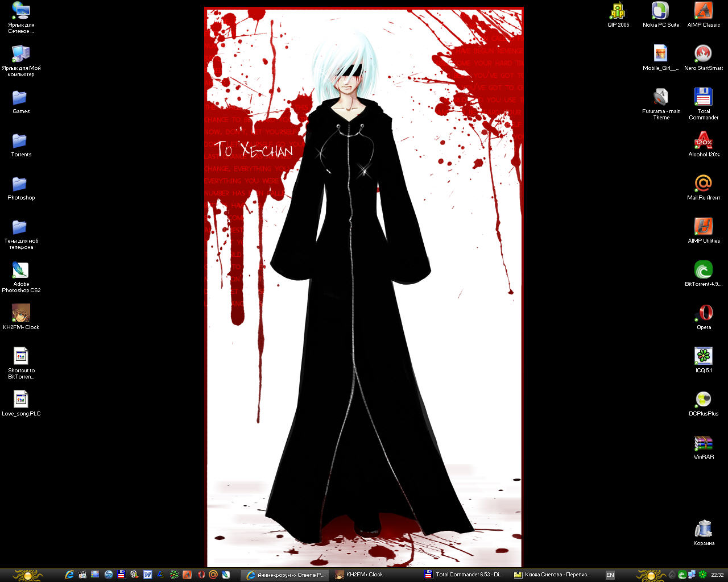Screen dimensions: 728x582
Task: Open Media Player Classic quick launch icon
Action: point(82,575)
